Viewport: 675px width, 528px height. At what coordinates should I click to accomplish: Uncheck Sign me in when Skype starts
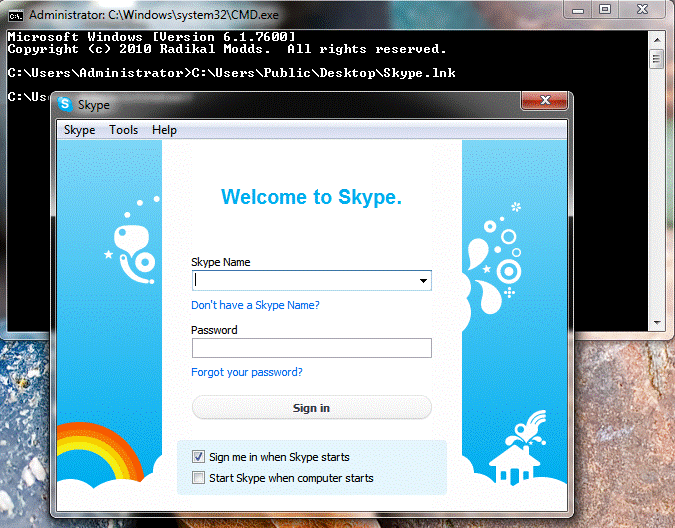(x=198, y=457)
